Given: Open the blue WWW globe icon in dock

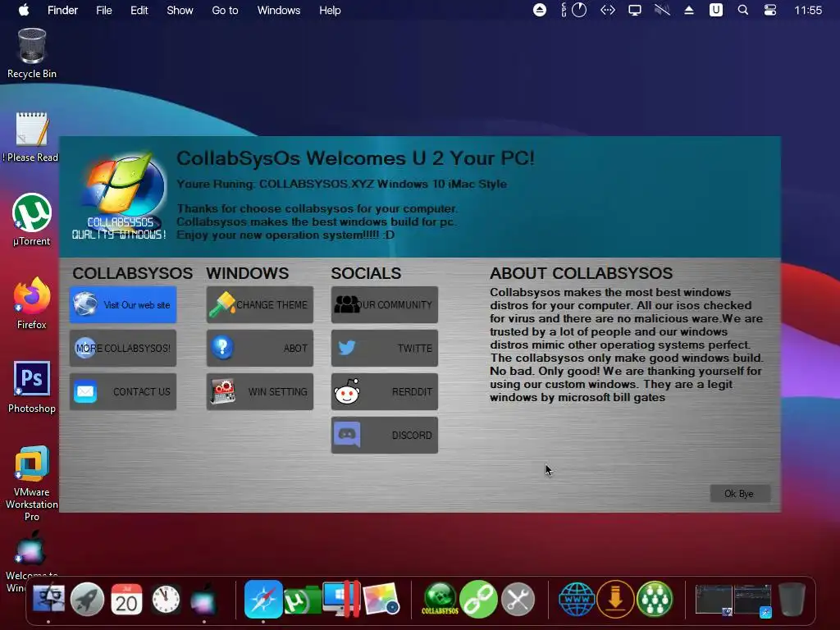Looking at the screenshot, I should pyautogui.click(x=577, y=599).
